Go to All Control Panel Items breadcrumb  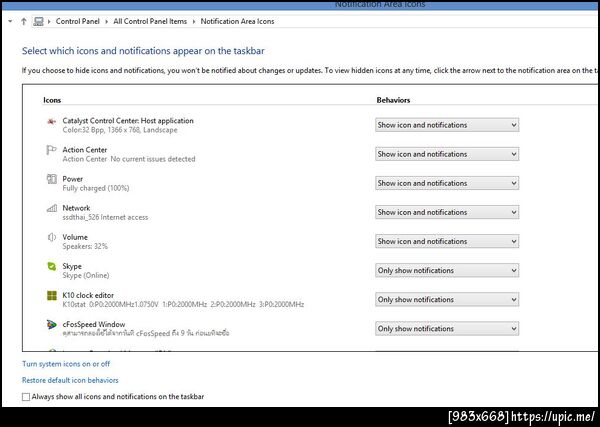point(150,21)
